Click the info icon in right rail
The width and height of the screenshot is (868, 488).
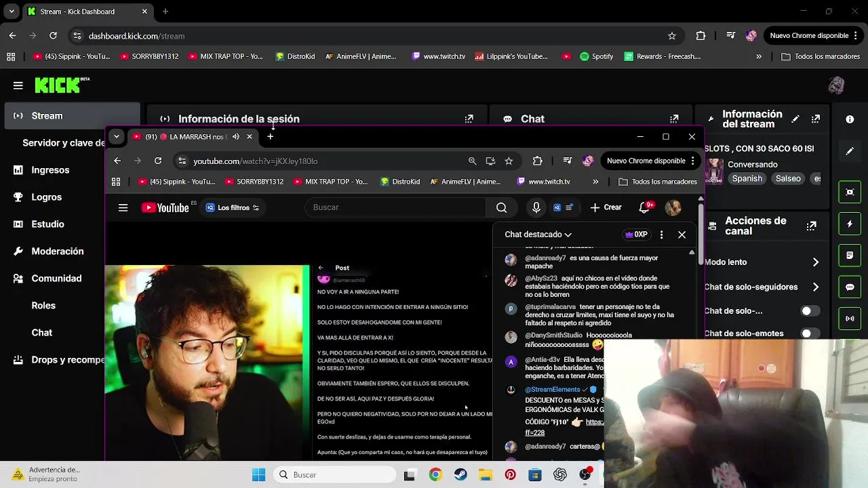coord(850,119)
